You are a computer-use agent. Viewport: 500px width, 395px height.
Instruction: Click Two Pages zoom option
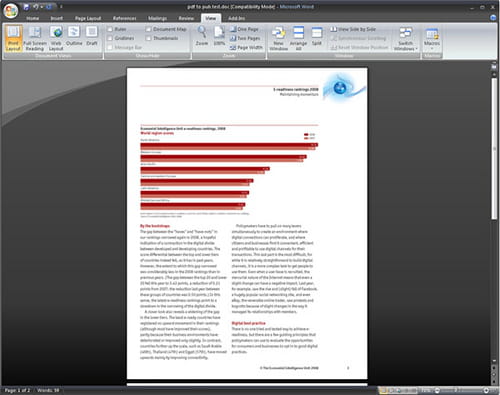[245, 38]
